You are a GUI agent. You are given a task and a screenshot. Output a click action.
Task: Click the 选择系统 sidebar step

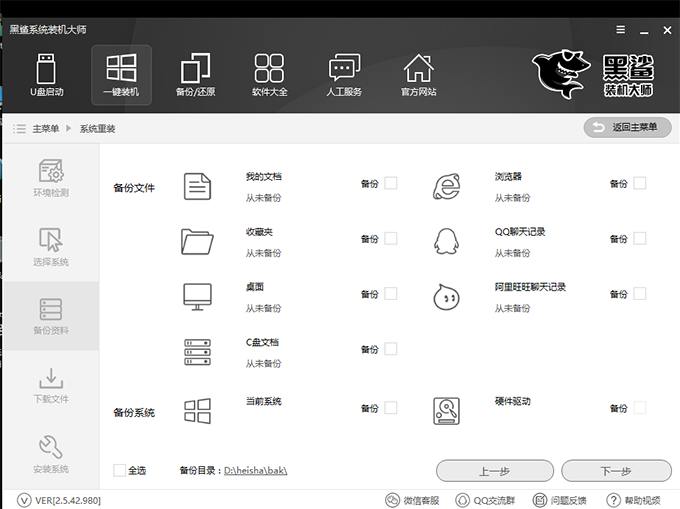click(51, 247)
